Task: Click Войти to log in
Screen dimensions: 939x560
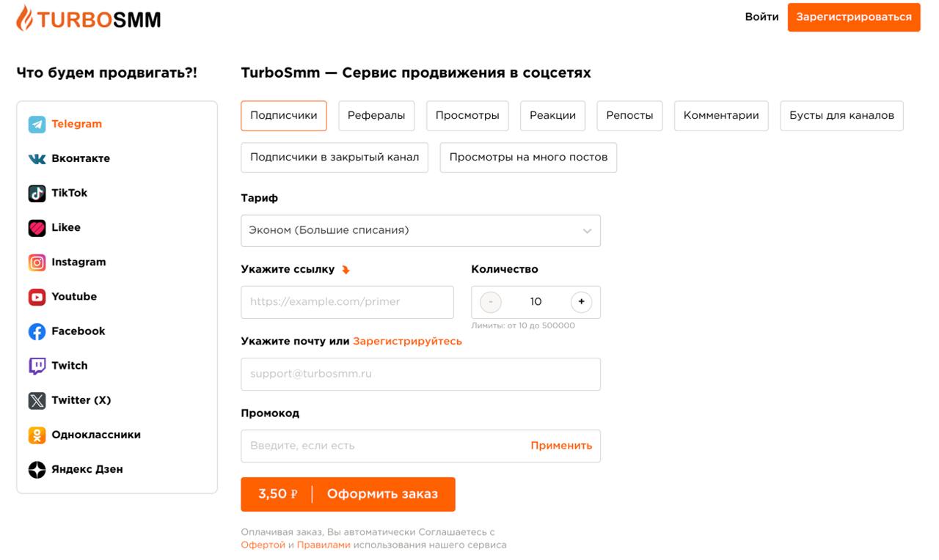Action: point(761,17)
